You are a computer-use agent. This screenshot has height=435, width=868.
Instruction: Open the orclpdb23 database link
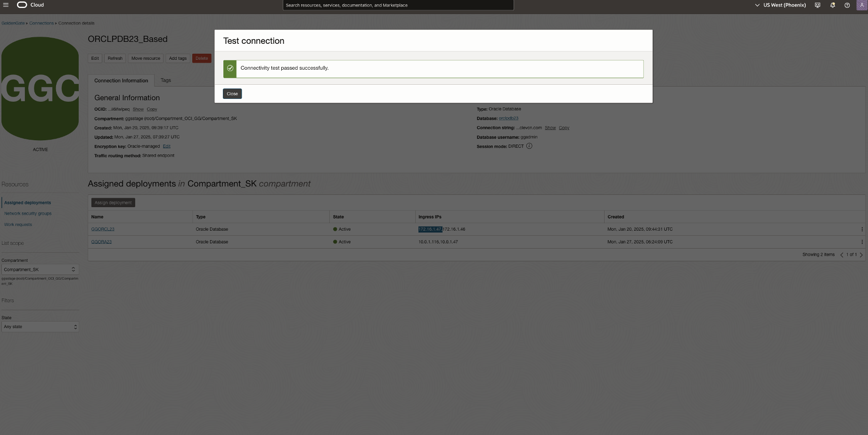(508, 118)
